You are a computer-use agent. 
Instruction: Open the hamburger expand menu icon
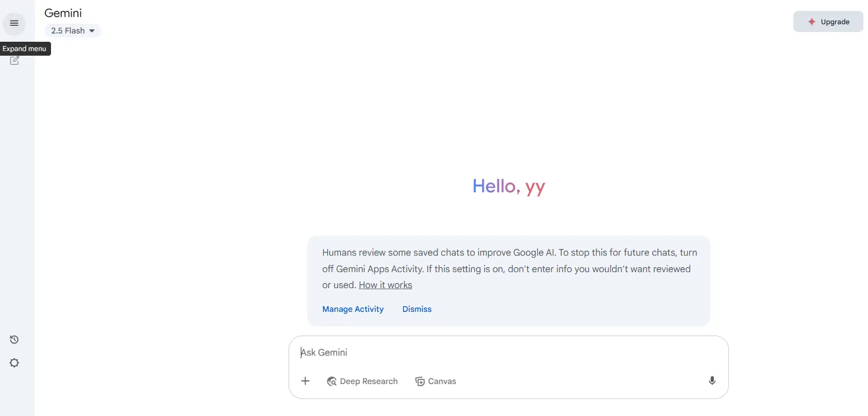pos(14,23)
